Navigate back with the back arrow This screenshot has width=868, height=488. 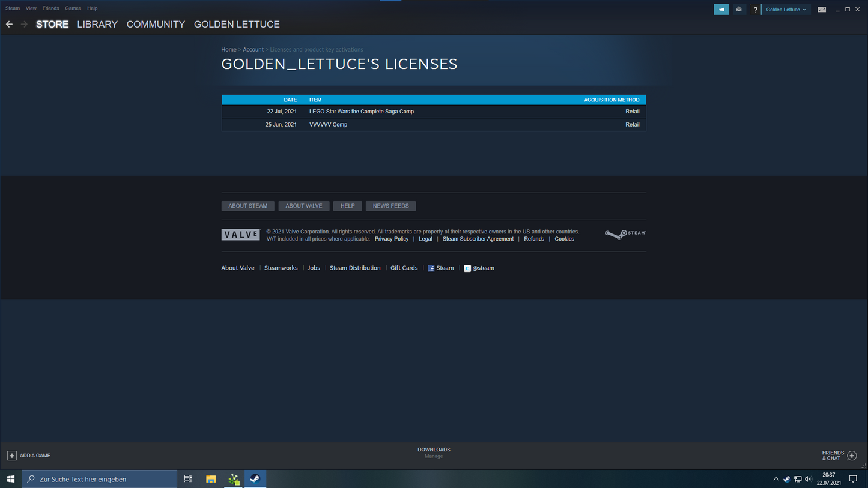(9, 24)
